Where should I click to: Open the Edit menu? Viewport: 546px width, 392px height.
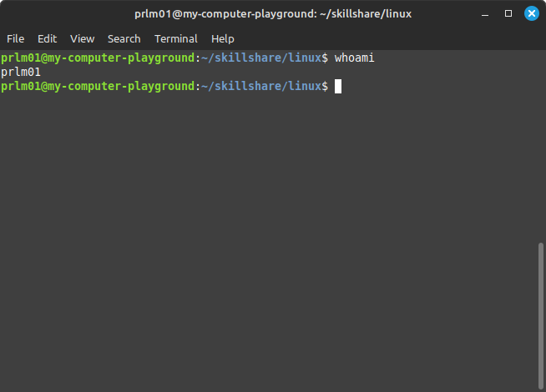[47, 38]
